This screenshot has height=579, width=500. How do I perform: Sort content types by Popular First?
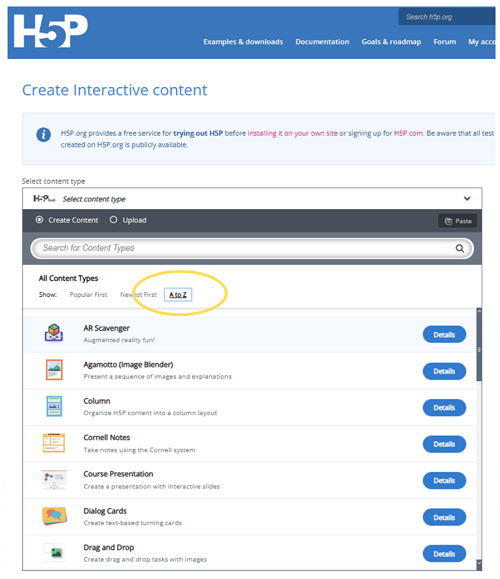[88, 295]
